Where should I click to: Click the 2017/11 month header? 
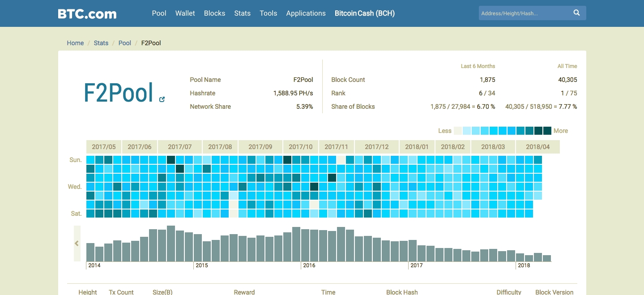tap(337, 147)
